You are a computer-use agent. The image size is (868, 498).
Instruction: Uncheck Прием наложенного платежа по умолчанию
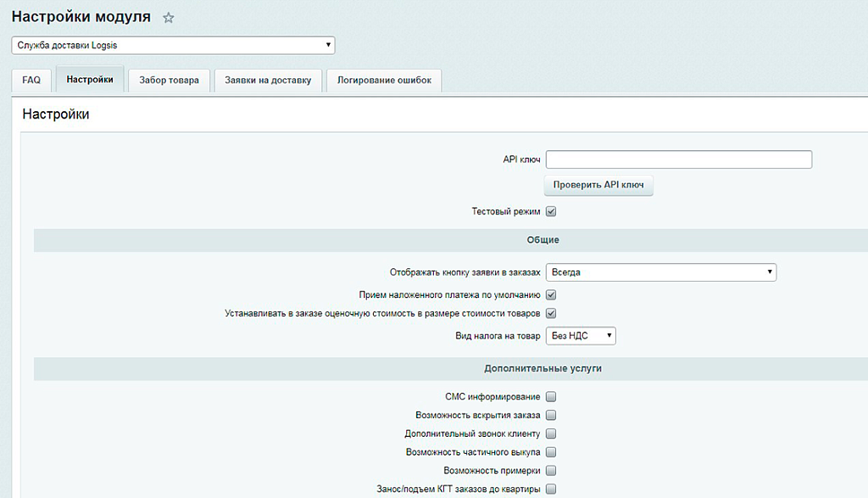click(550, 294)
